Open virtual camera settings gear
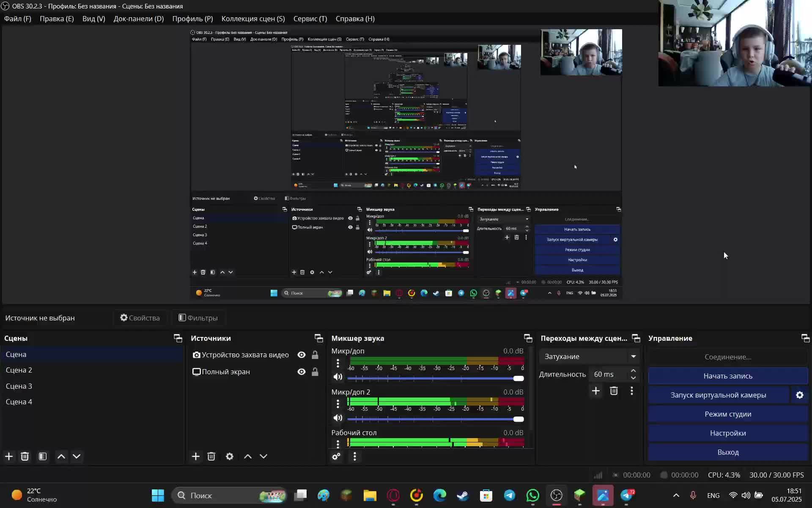Viewport: 812px width, 508px height. click(x=800, y=395)
